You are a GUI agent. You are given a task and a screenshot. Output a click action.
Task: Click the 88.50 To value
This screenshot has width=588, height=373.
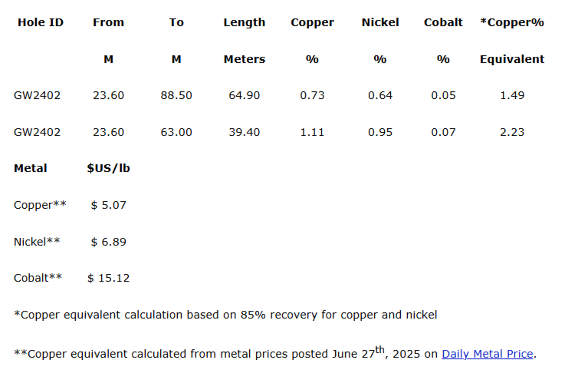[x=176, y=95]
